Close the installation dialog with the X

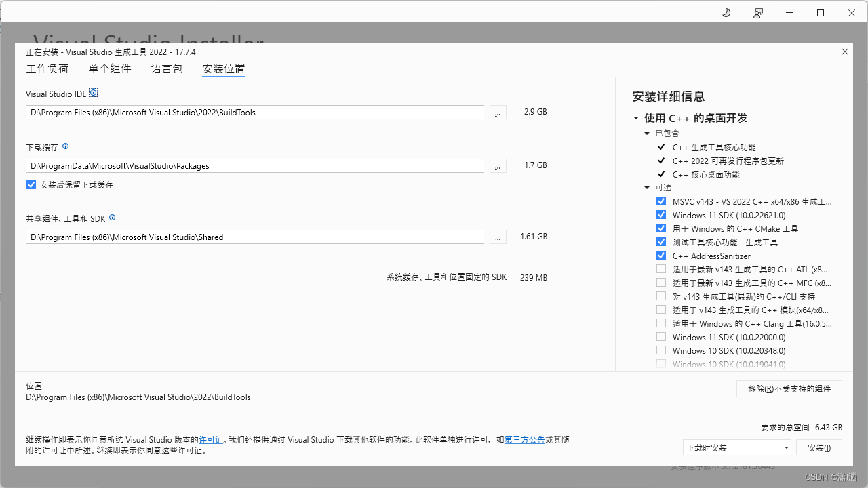click(x=845, y=52)
